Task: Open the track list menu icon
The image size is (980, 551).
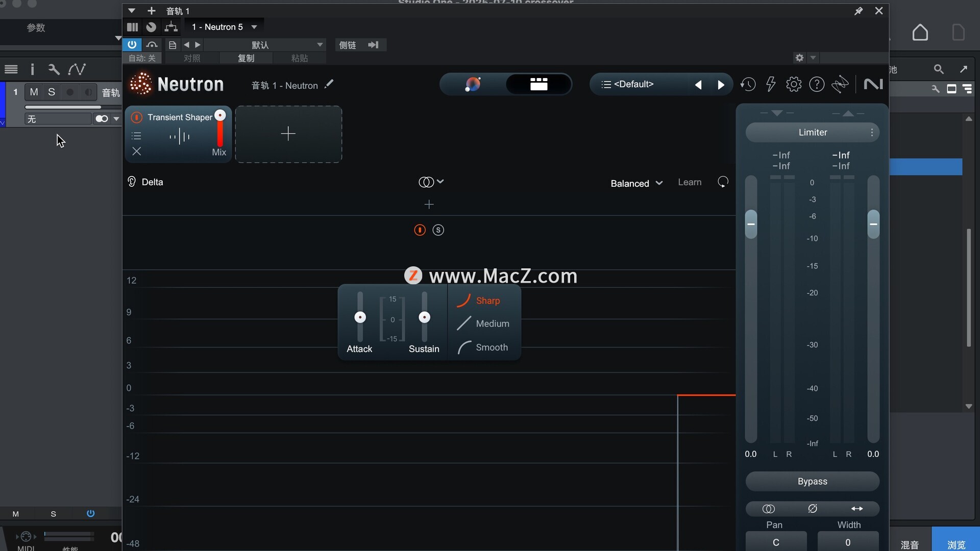Action: click(11, 69)
